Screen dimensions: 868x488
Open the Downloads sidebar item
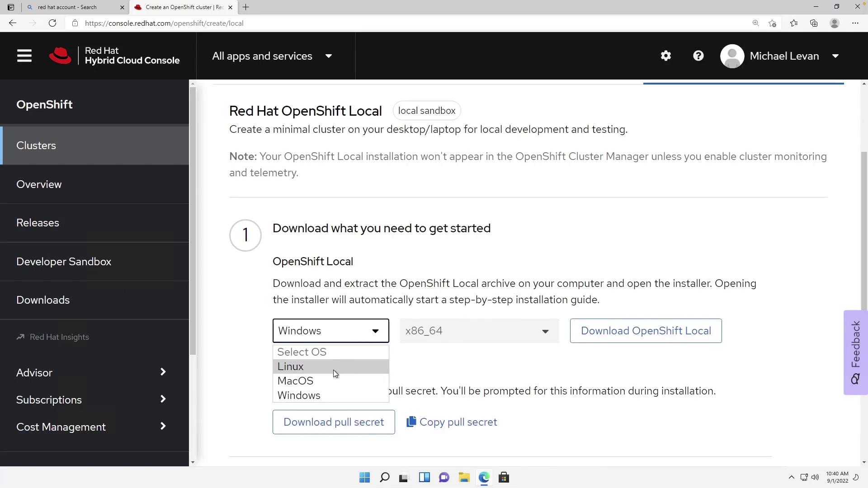pos(43,300)
